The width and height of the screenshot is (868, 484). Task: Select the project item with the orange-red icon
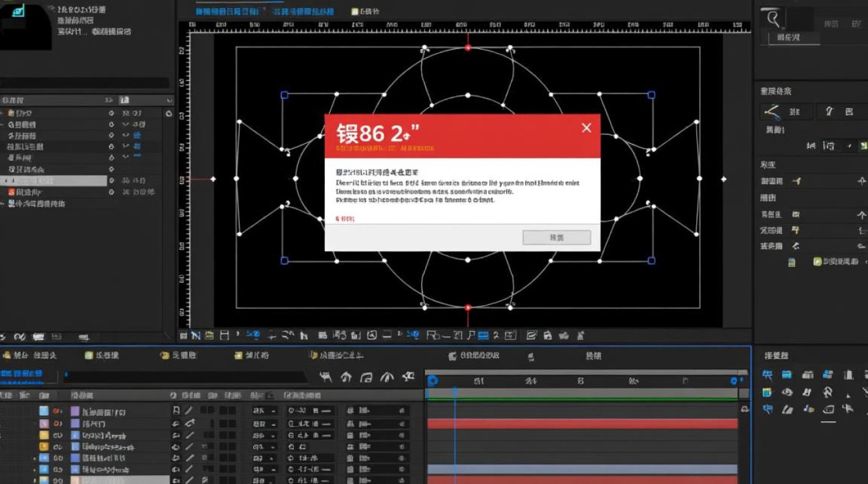[x=25, y=192]
